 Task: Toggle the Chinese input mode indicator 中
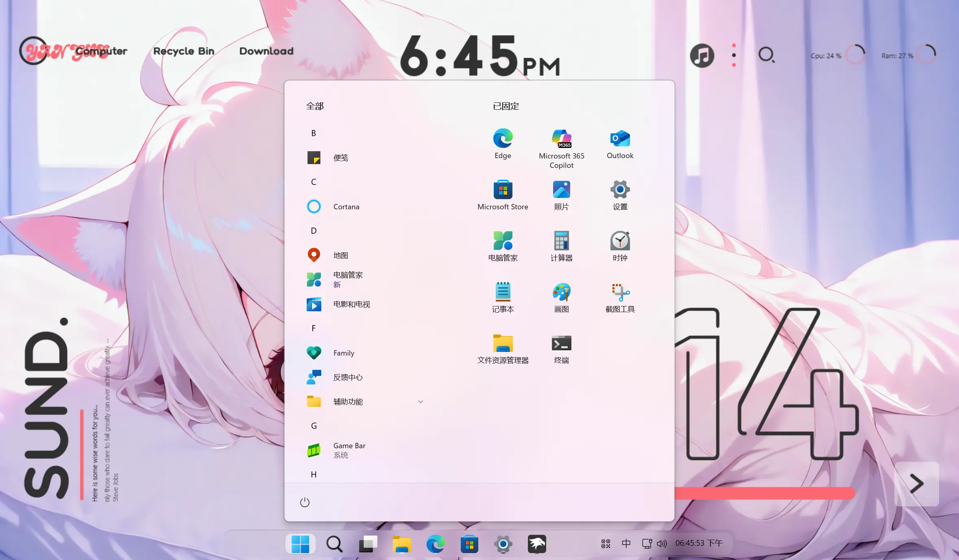626,543
